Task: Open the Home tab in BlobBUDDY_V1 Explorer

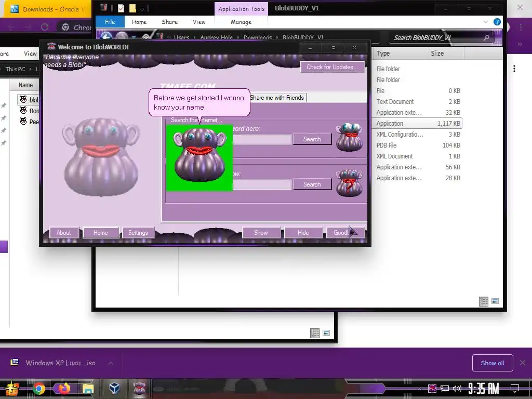Action: point(139,22)
